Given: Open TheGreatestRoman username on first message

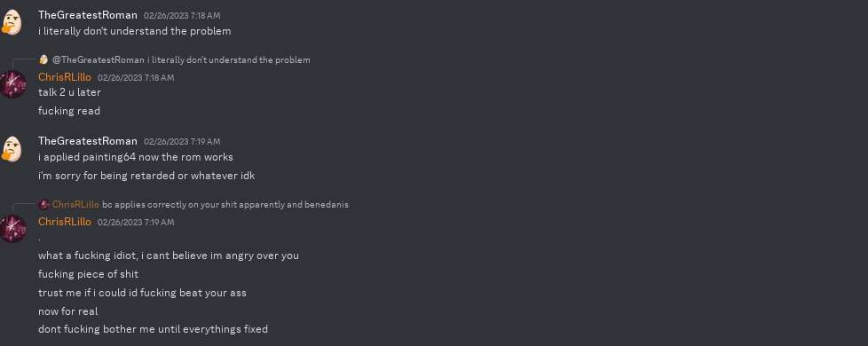Looking at the screenshot, I should (88, 15).
